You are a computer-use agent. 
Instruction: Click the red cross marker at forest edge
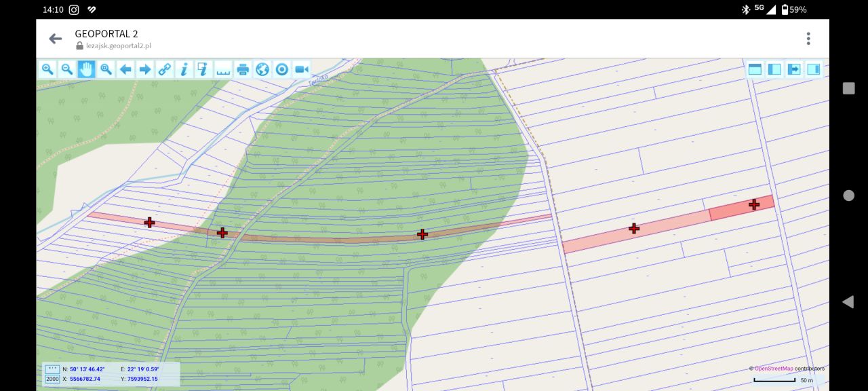point(222,233)
